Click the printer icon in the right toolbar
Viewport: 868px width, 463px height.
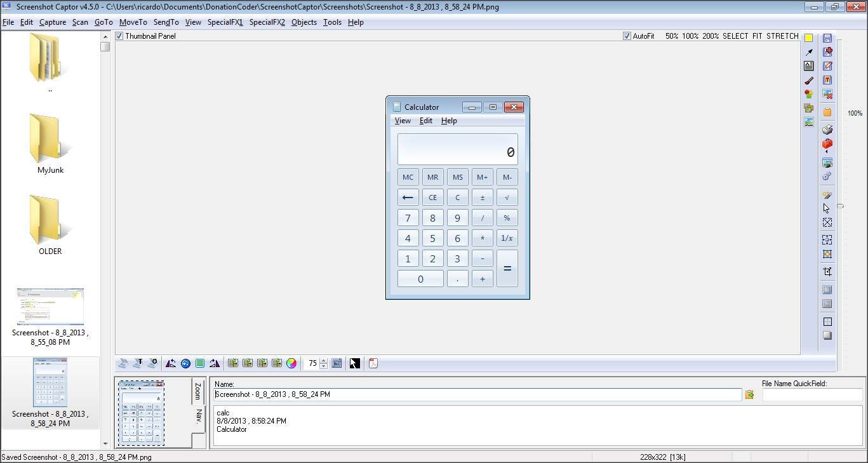(x=827, y=130)
